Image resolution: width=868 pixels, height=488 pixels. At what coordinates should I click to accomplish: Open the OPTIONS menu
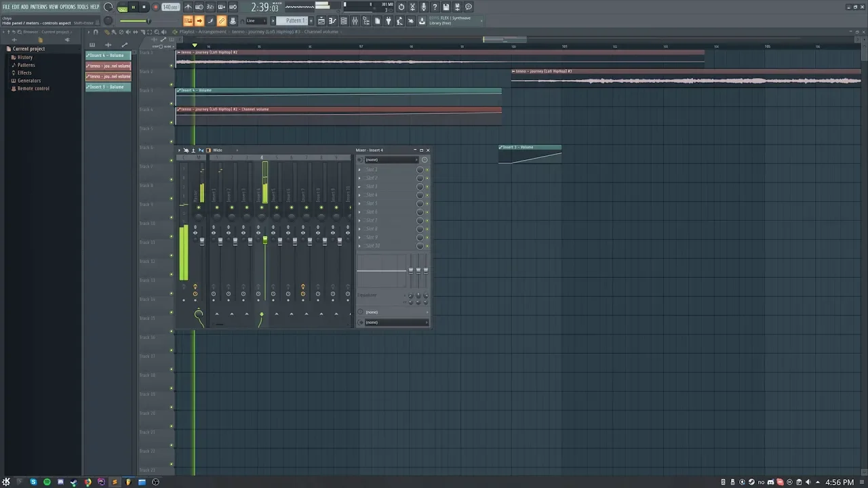tap(68, 7)
